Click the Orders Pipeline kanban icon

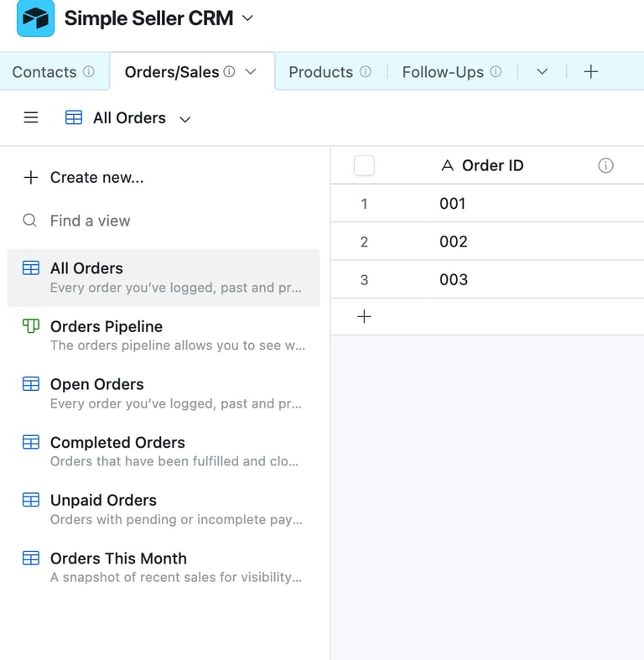click(31, 325)
